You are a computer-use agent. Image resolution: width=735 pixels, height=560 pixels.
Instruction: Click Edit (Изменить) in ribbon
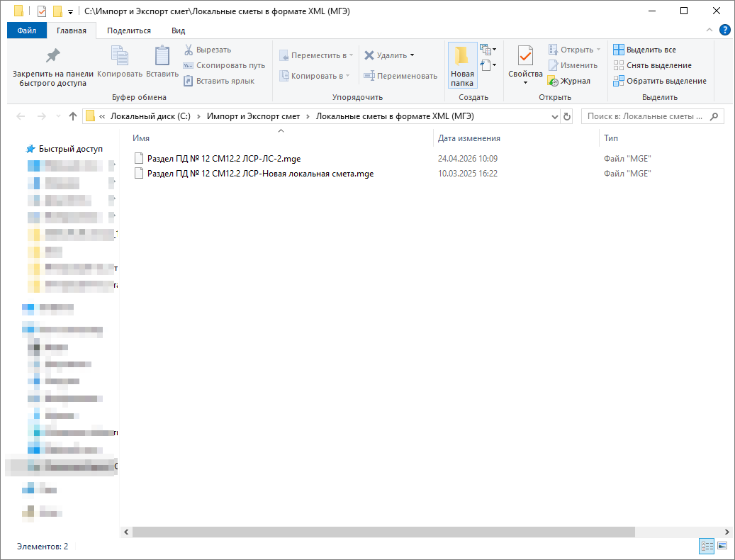[x=573, y=66]
